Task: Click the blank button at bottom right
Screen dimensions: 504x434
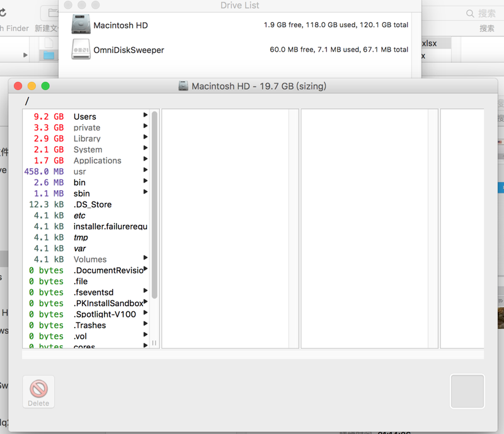Action: tap(467, 391)
